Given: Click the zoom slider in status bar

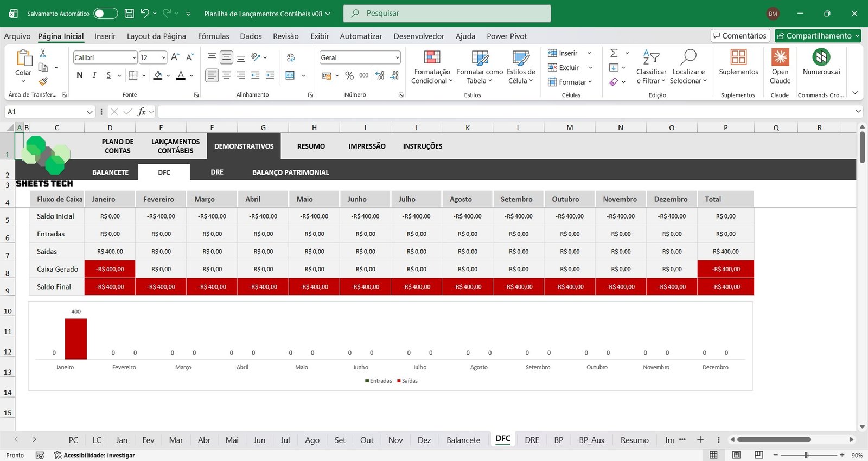Looking at the screenshot, I should point(807,455).
